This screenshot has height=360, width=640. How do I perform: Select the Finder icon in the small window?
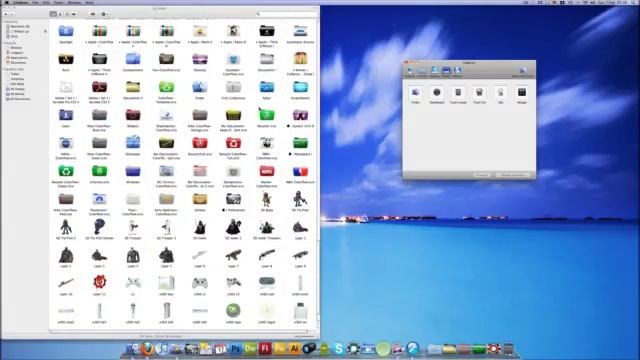point(416,92)
